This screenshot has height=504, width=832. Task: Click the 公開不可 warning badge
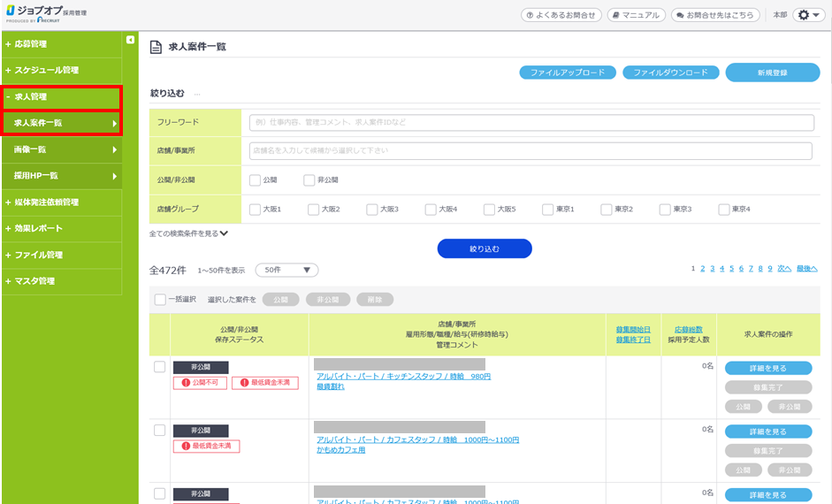click(x=200, y=383)
